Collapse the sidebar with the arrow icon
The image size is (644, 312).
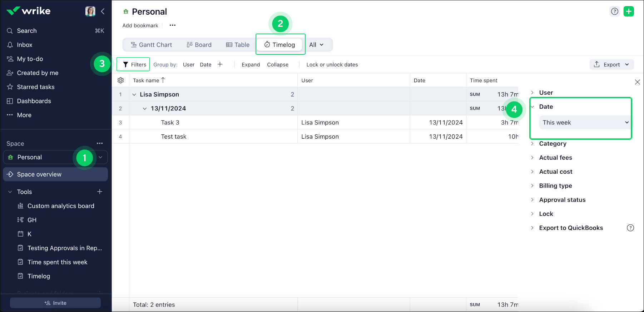(103, 11)
